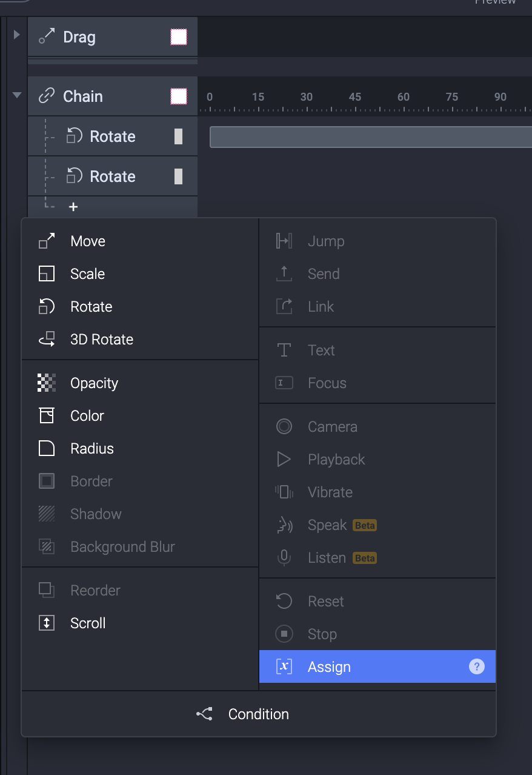The width and height of the screenshot is (532, 775).
Task: Select the Color response icon
Action: [47, 416]
